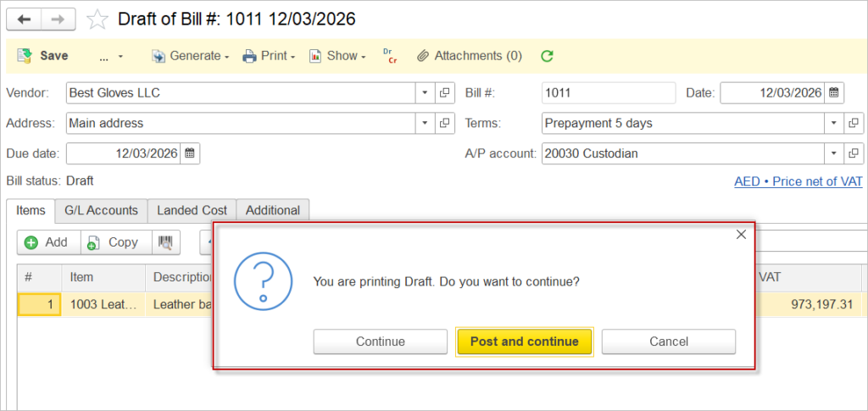Open the Due date calendar icon
Viewport: 868px width, 411px height.
[x=190, y=153]
